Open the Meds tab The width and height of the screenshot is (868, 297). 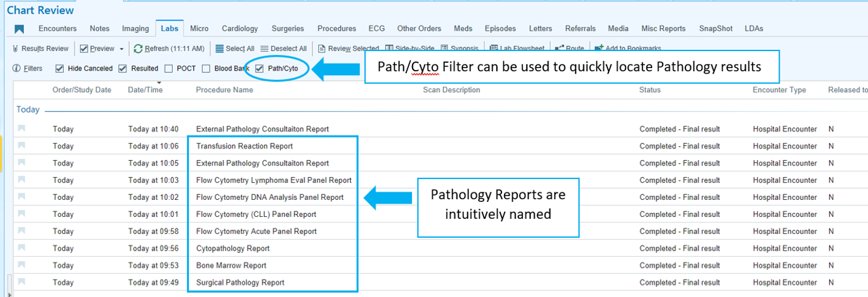coord(463,28)
